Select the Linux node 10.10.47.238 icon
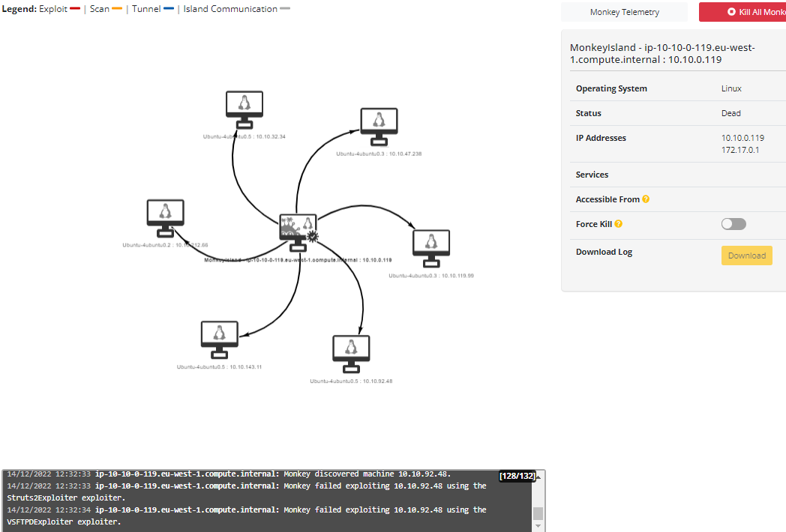This screenshot has width=786, height=532. [379, 127]
